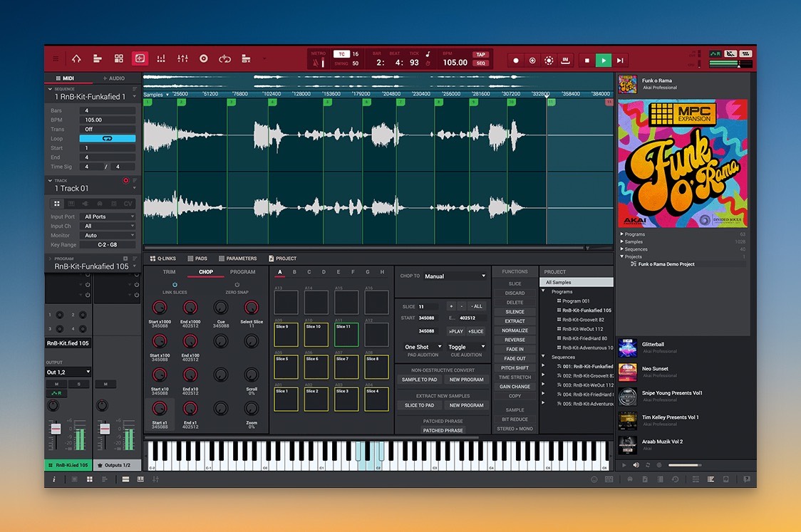
Task: Open the channel mixer sliders icon
Action: pos(182,59)
